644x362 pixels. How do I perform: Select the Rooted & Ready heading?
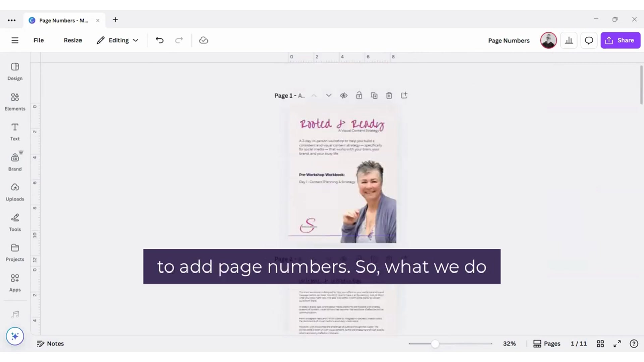(342, 124)
